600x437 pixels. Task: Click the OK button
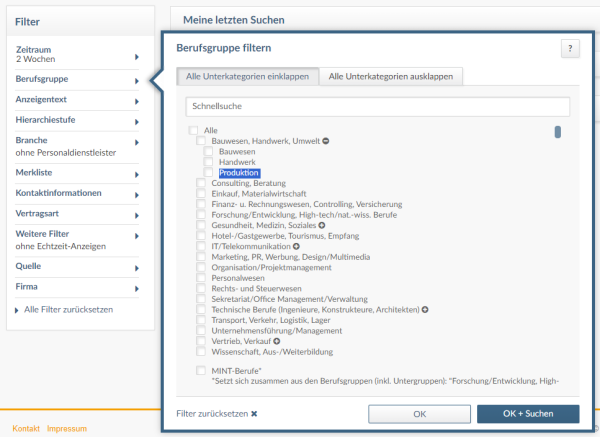(419, 414)
